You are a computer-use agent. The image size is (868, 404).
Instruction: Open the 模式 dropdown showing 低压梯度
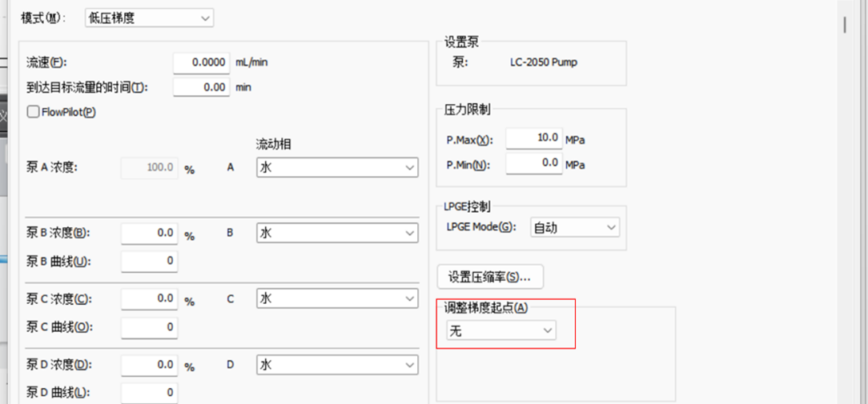(149, 17)
